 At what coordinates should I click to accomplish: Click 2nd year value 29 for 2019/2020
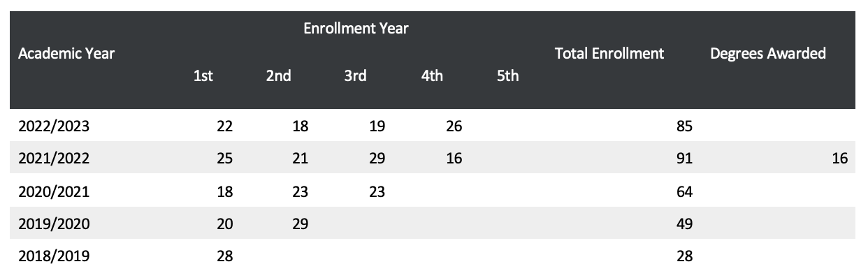pyautogui.click(x=301, y=224)
